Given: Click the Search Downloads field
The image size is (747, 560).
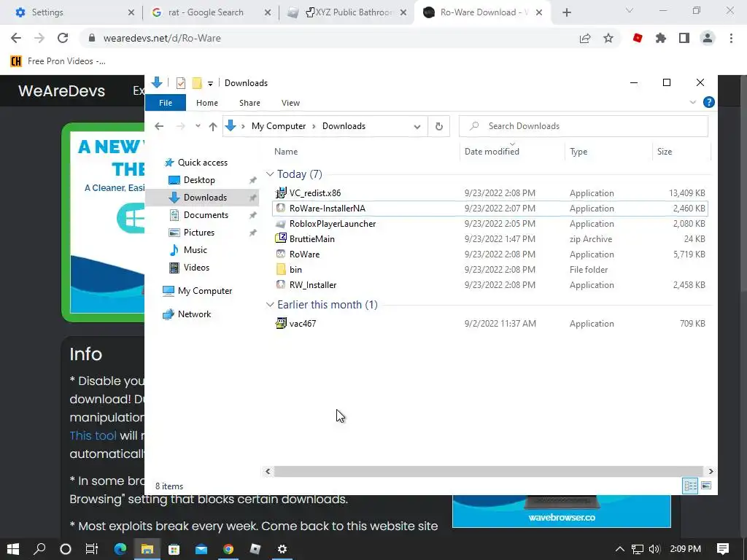Looking at the screenshot, I should click(x=584, y=126).
